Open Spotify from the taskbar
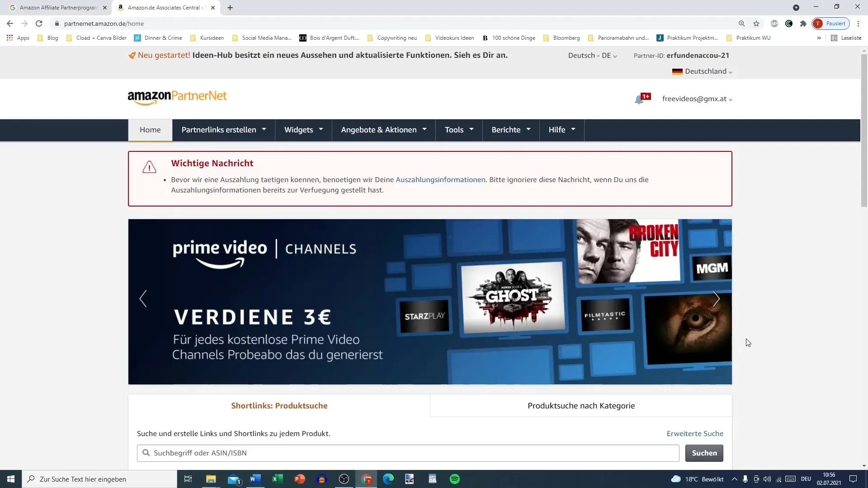 coord(455,479)
